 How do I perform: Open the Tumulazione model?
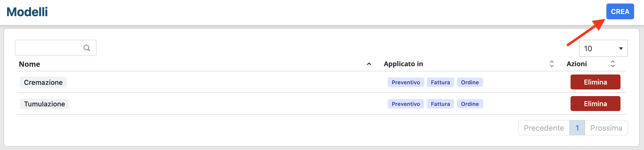[44, 104]
